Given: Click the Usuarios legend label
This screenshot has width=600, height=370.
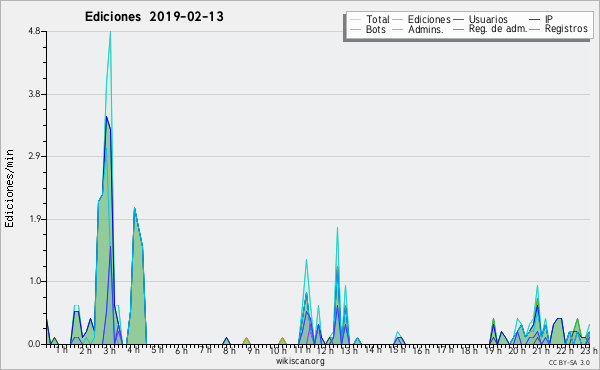Looking at the screenshot, I should pos(488,19).
